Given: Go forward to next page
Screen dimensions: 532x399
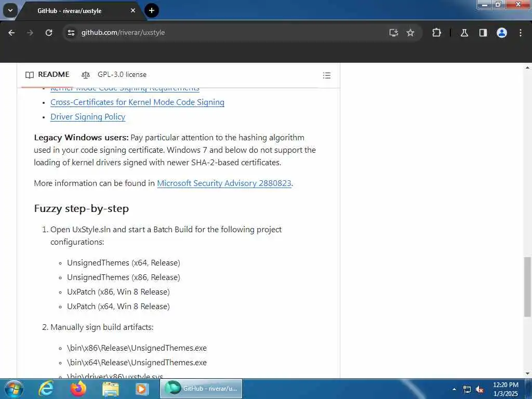Looking at the screenshot, I should click(x=30, y=33).
